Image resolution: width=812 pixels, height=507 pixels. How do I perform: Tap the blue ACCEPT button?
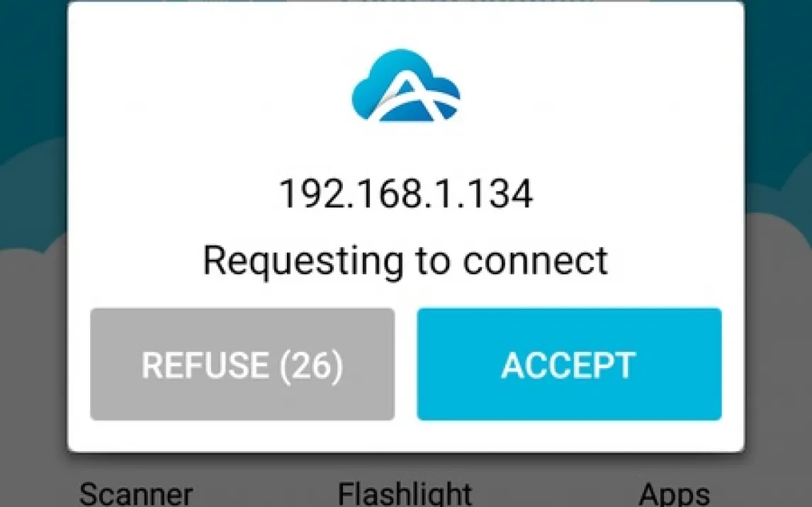tap(569, 364)
